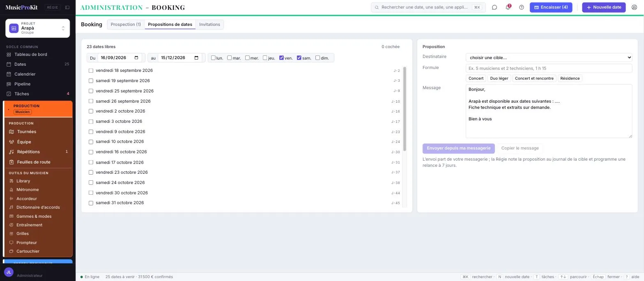Select vendredi 23 octobre 2026 row text

[x=122, y=173]
